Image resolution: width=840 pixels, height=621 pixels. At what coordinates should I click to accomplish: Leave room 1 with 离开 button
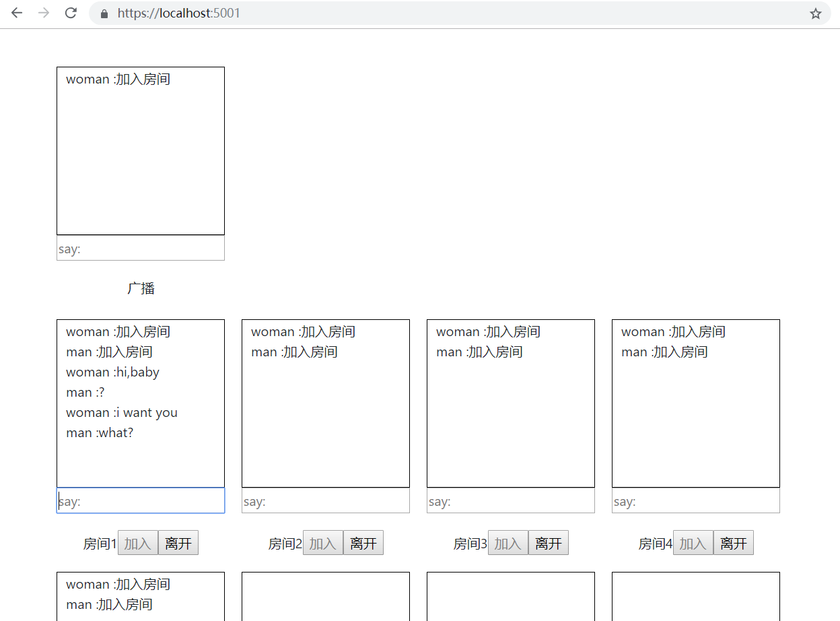[178, 543]
